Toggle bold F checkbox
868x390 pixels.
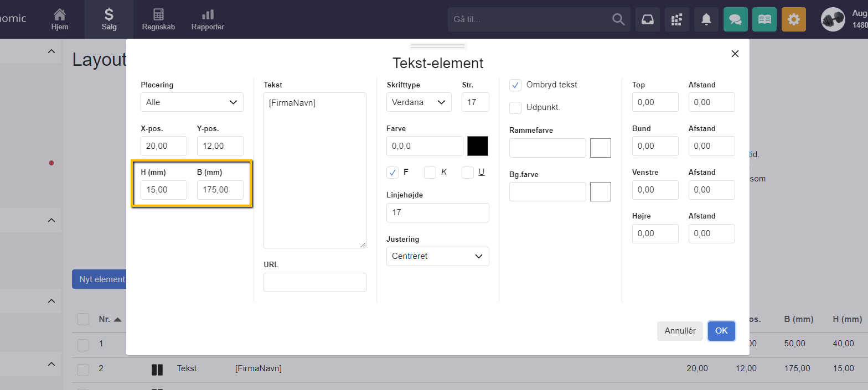click(392, 173)
